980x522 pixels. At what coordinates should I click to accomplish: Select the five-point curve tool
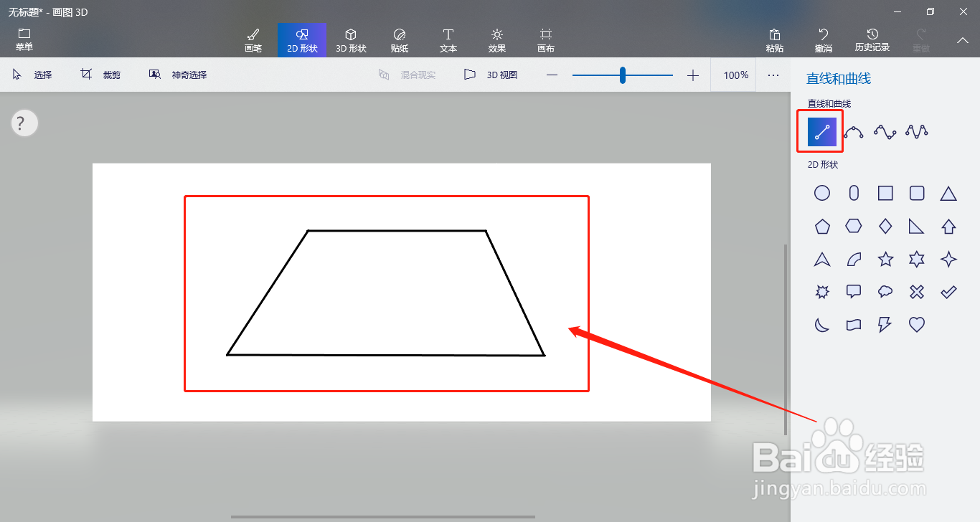point(917,131)
